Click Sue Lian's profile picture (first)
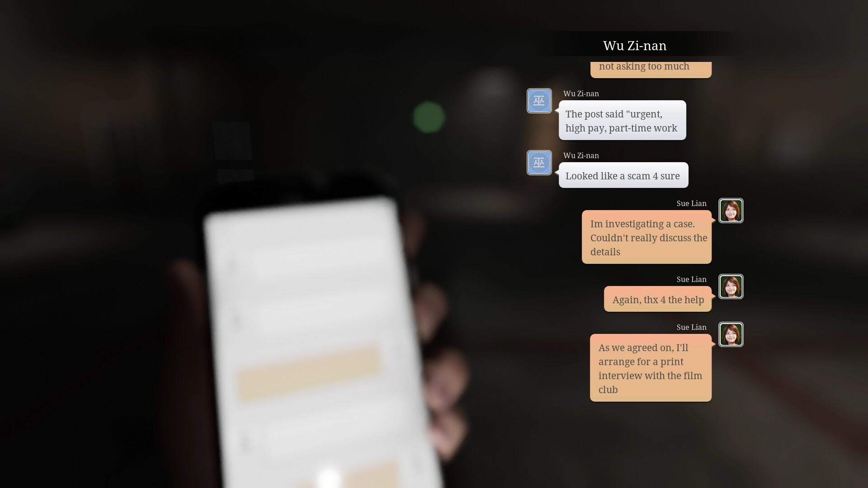This screenshot has width=868, height=488. [x=730, y=211]
